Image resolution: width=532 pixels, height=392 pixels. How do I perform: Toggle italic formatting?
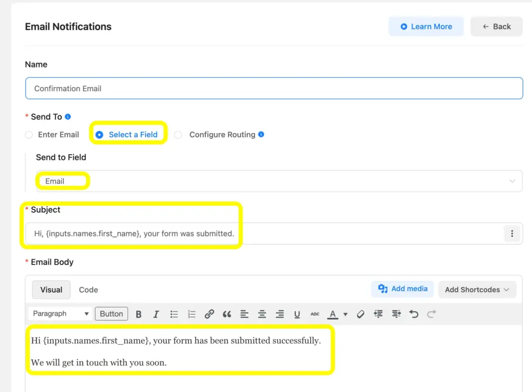point(156,314)
